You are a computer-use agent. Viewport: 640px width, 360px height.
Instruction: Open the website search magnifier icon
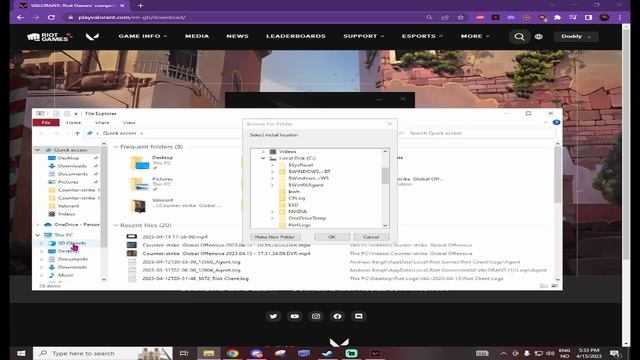[x=519, y=37]
